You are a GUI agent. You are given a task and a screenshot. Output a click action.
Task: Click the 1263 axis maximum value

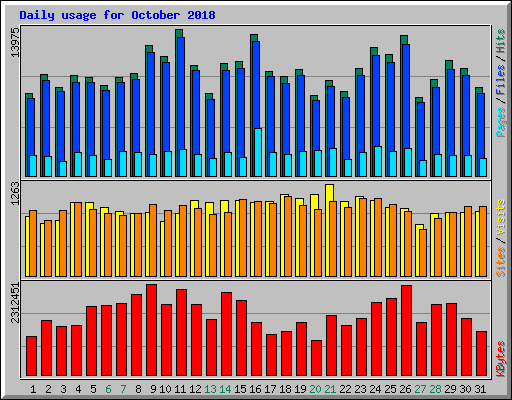point(15,193)
